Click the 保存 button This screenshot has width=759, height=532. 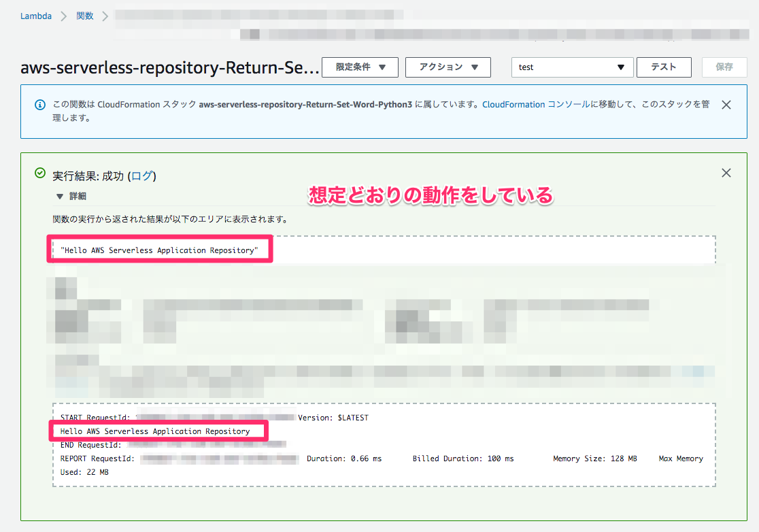[724, 67]
